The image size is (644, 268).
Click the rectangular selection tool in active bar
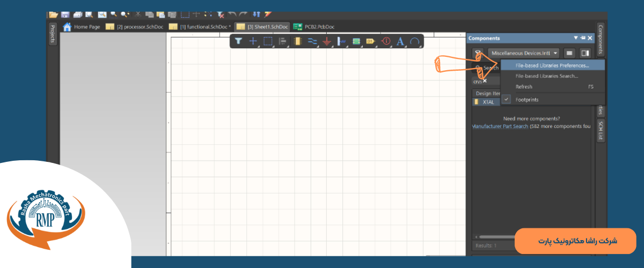[268, 41]
